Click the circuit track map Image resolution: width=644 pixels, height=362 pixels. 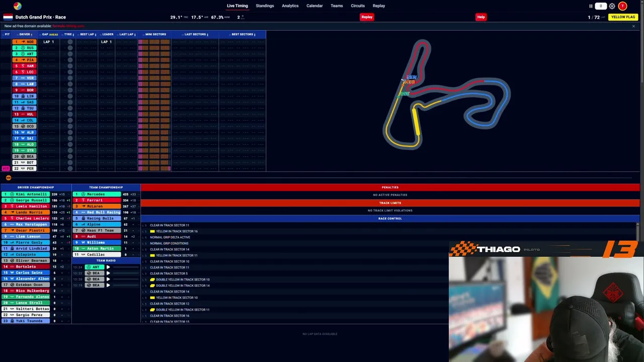[x=447, y=96]
